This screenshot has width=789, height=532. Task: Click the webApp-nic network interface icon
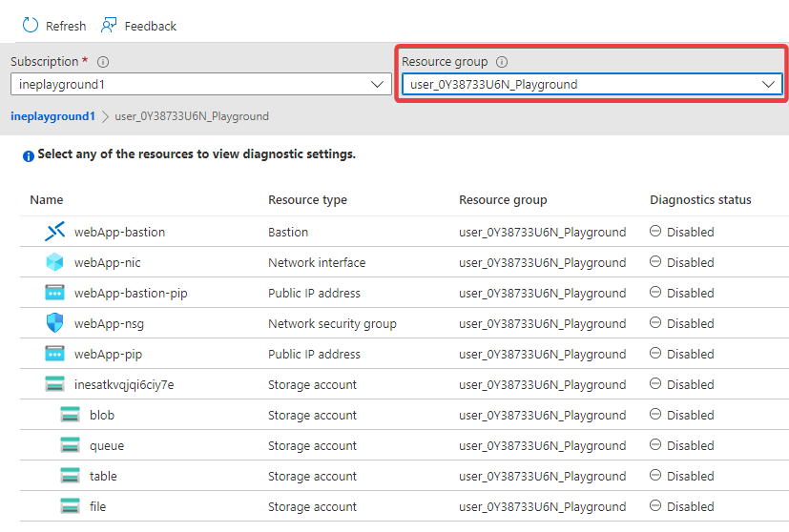pos(54,262)
